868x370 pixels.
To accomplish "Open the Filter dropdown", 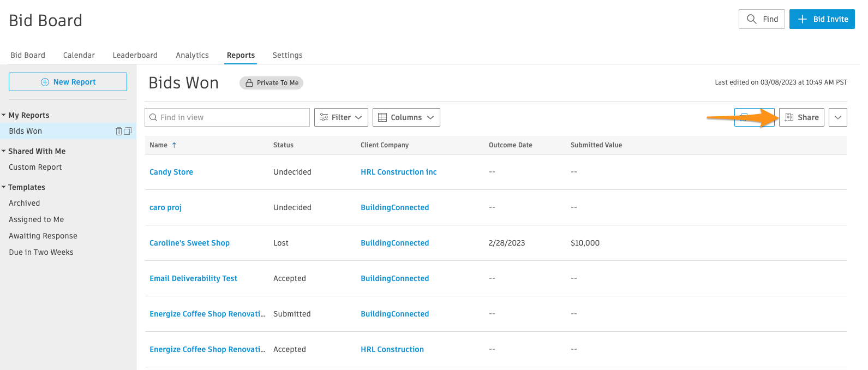I will click(341, 117).
